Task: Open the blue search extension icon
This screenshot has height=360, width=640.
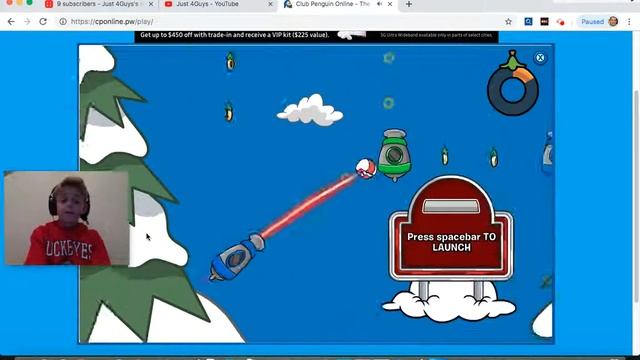Action: click(x=528, y=22)
